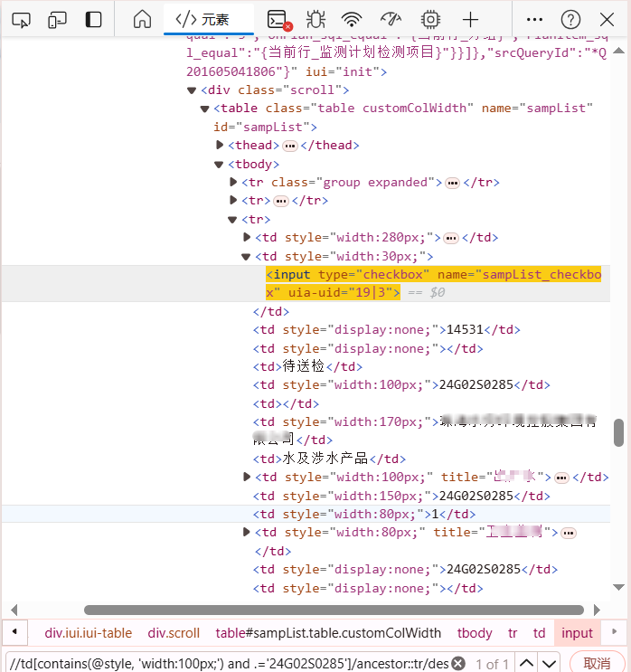Toggle device emulation mode
Screen dimensions: 631x672
57,19
